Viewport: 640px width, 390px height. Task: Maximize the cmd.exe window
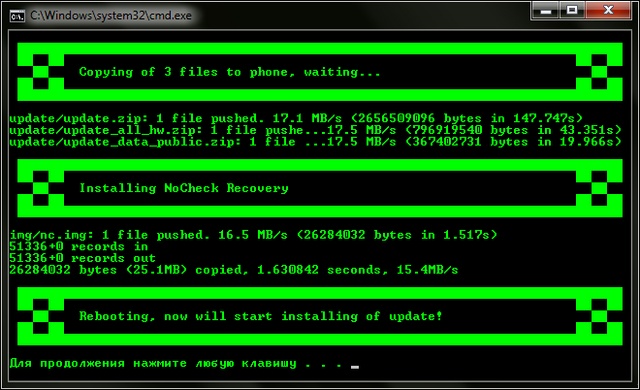[572, 10]
